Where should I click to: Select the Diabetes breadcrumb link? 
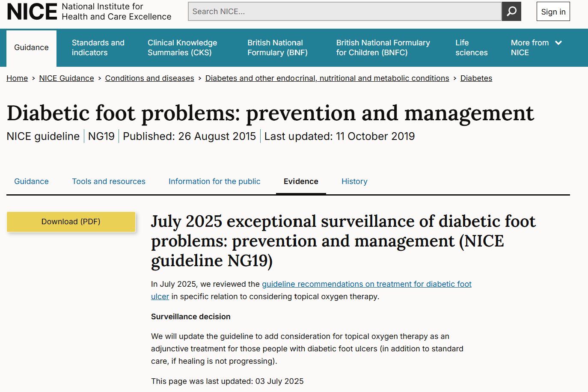click(x=476, y=78)
